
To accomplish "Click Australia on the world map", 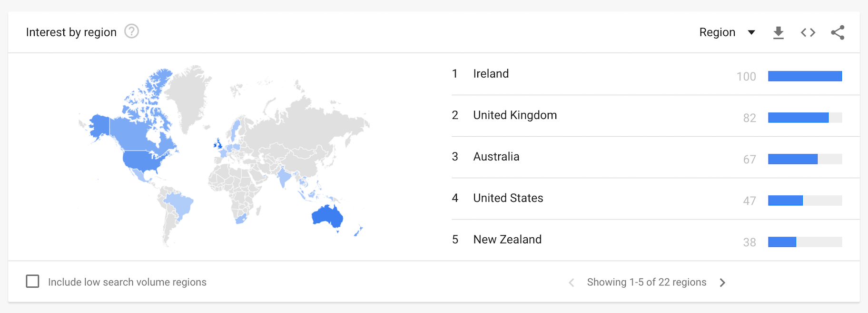I will [327, 217].
